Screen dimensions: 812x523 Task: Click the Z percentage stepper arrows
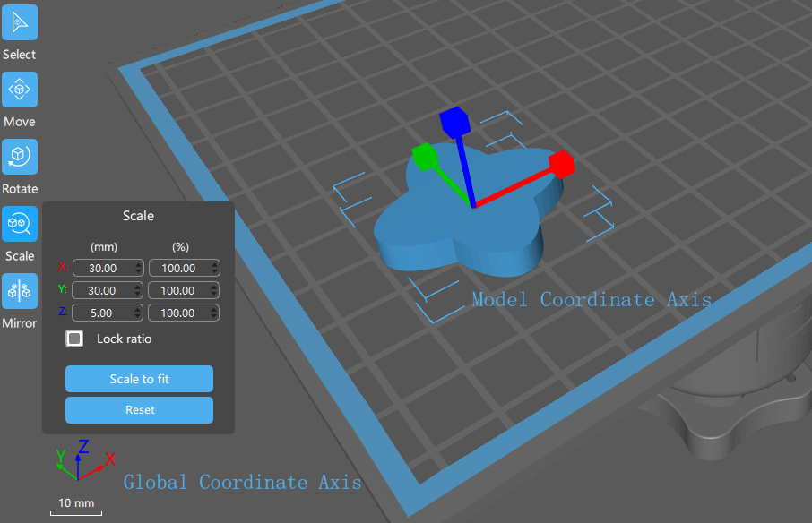coord(213,313)
